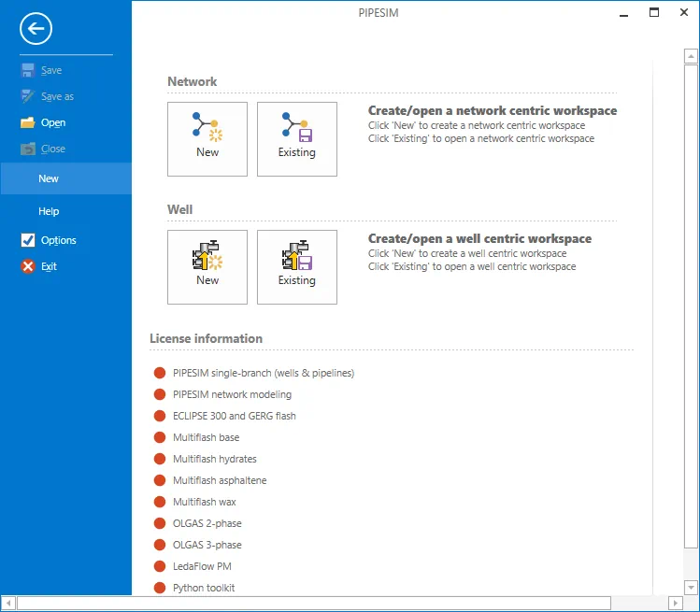This screenshot has width=700, height=612.
Task: Select 'Python toolkit' license text
Action: click(204, 588)
